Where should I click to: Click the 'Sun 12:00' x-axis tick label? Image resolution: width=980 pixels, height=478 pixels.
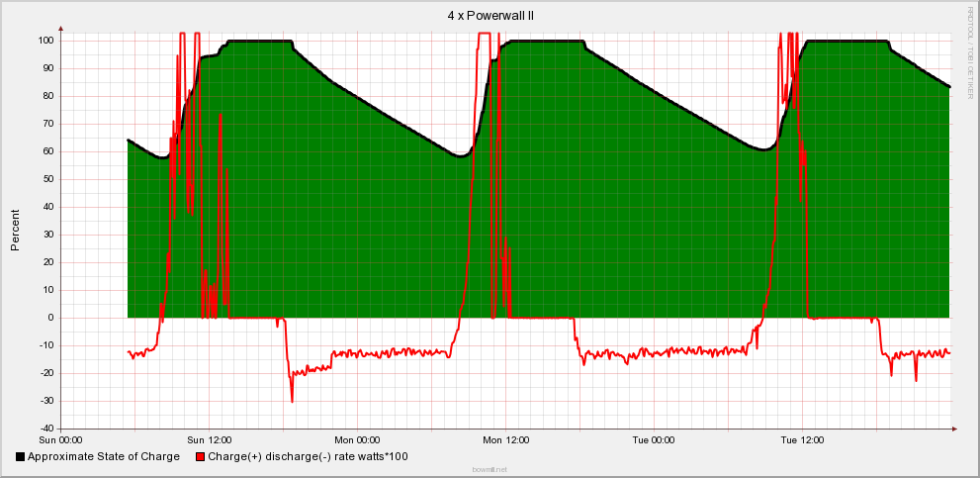pos(209,440)
